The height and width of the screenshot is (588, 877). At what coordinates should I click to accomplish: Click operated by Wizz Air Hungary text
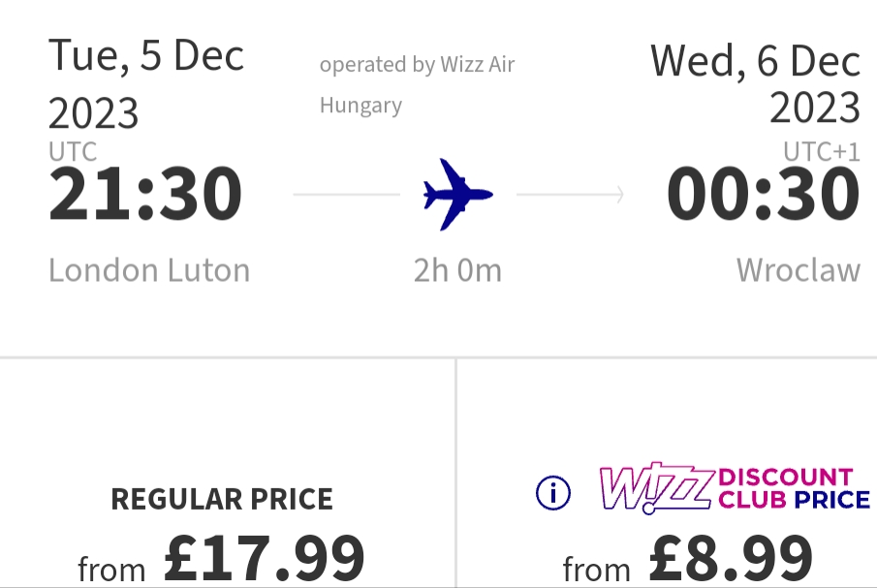pos(418,85)
